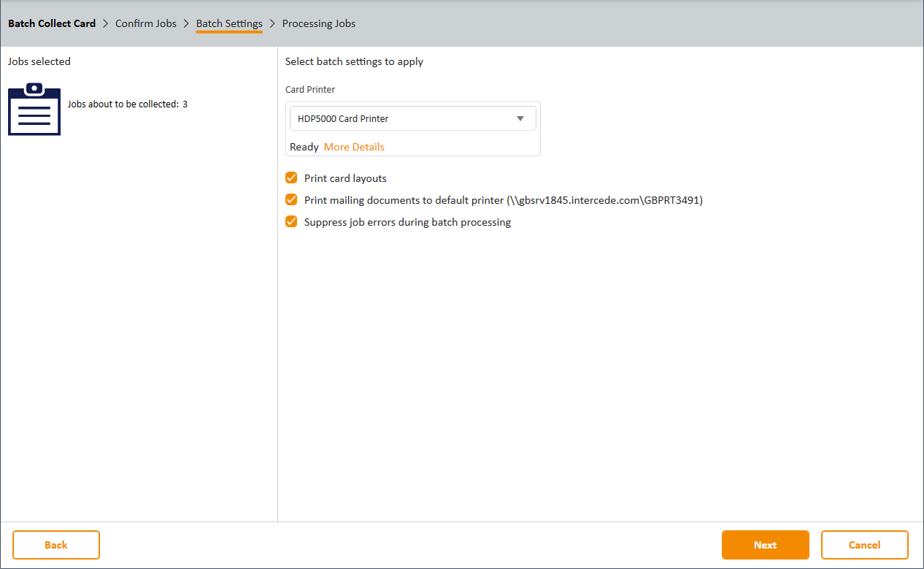This screenshot has height=569, width=924.
Task: Proceed with the Next button
Action: (x=765, y=545)
